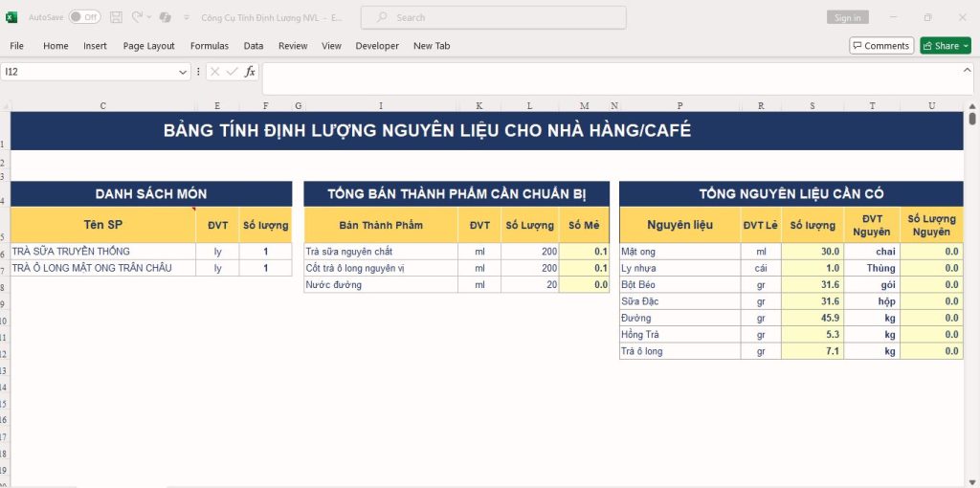
Task: Click the Comments button
Action: pyautogui.click(x=880, y=46)
